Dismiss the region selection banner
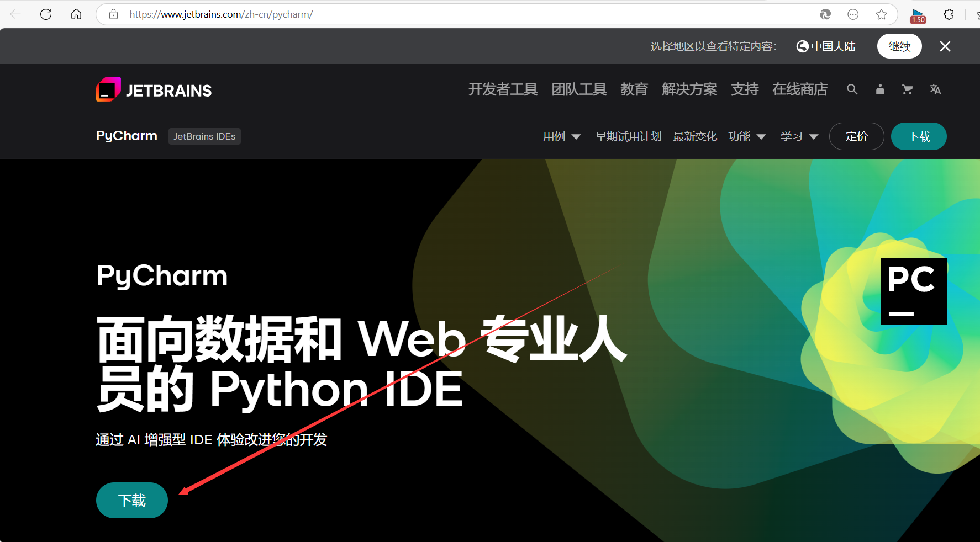The height and width of the screenshot is (542, 980). pos(945,46)
